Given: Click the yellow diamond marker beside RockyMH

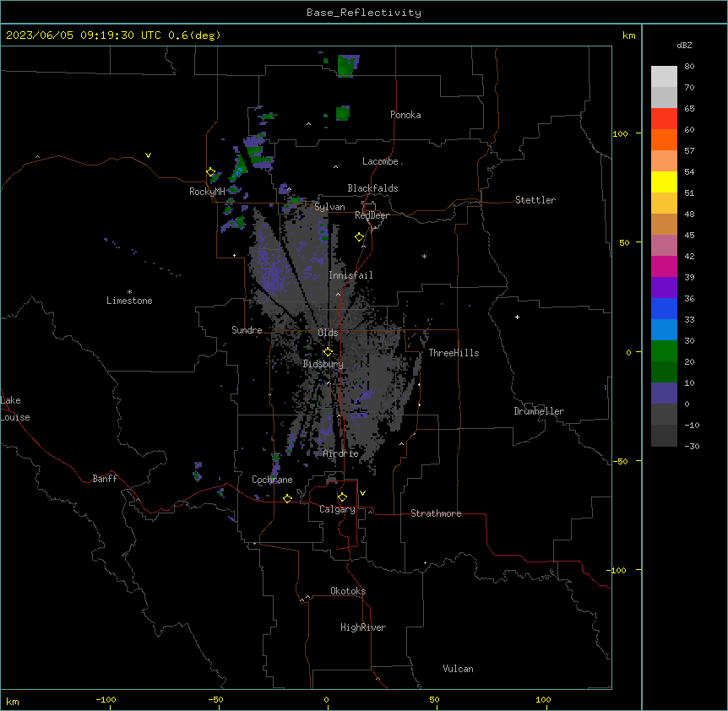Looking at the screenshot, I should pyautogui.click(x=211, y=172).
